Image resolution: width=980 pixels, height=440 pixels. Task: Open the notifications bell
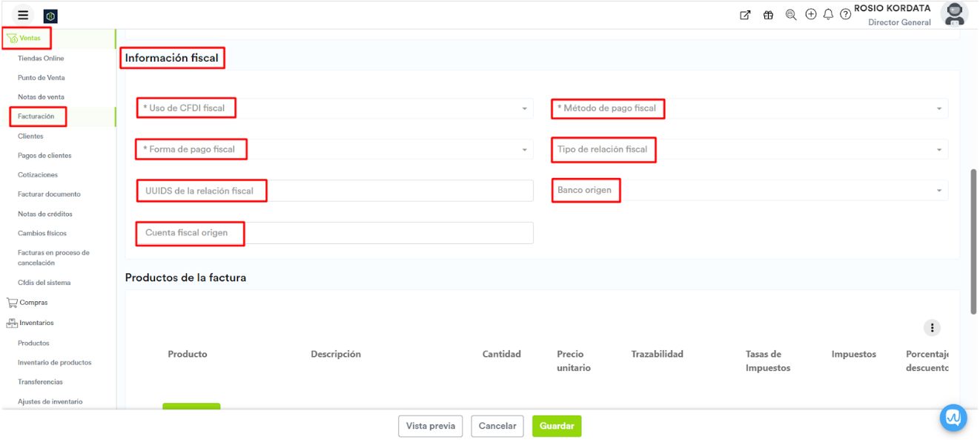(828, 15)
